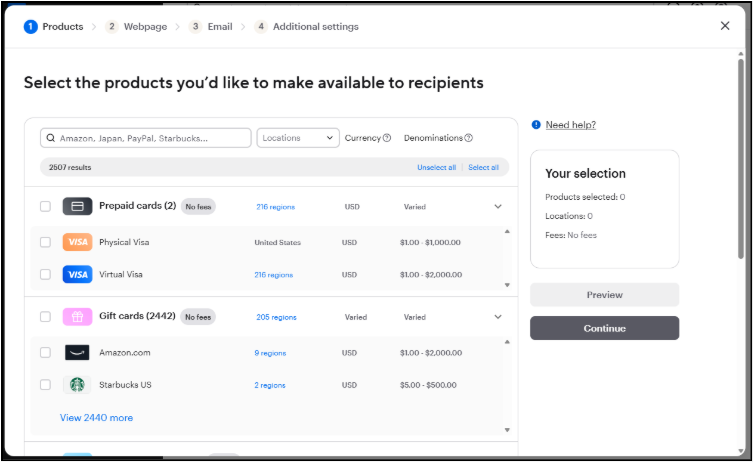This screenshot has height=462, width=754.
Task: Open 2 regions link for Starbucks US
Action: coord(270,385)
